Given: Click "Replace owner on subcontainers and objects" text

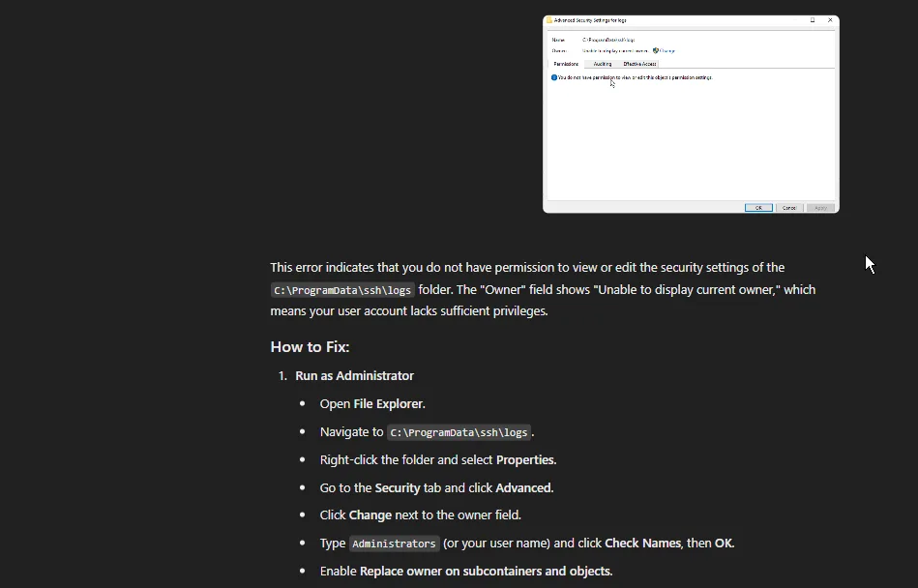Looking at the screenshot, I should 486,572.
